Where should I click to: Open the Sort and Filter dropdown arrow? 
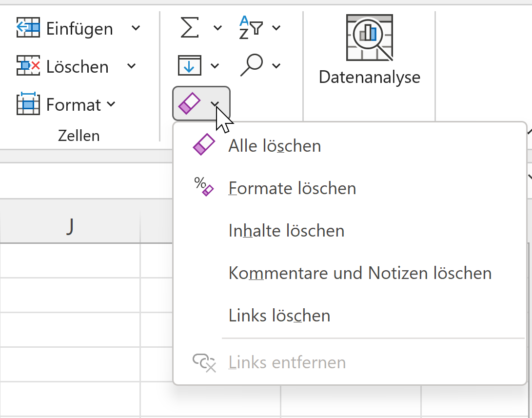(x=276, y=28)
